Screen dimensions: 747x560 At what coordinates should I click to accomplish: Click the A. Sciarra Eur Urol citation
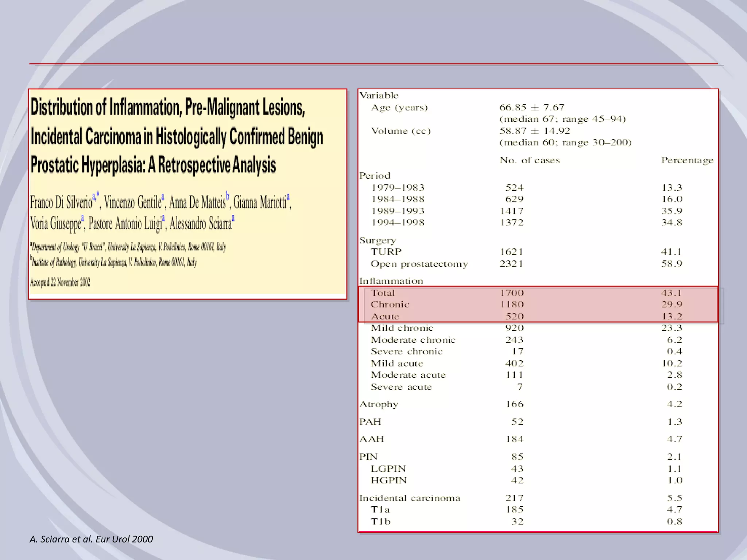91,539
